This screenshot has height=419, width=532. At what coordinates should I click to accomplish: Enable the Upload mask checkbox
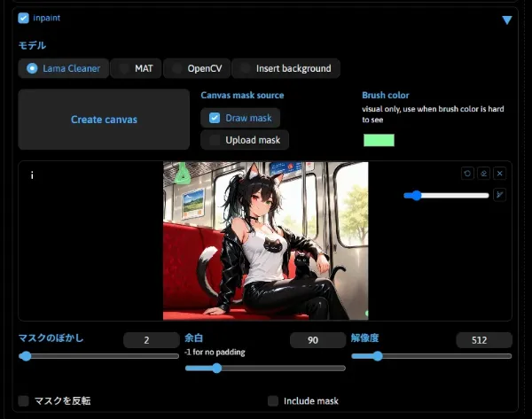pos(215,140)
